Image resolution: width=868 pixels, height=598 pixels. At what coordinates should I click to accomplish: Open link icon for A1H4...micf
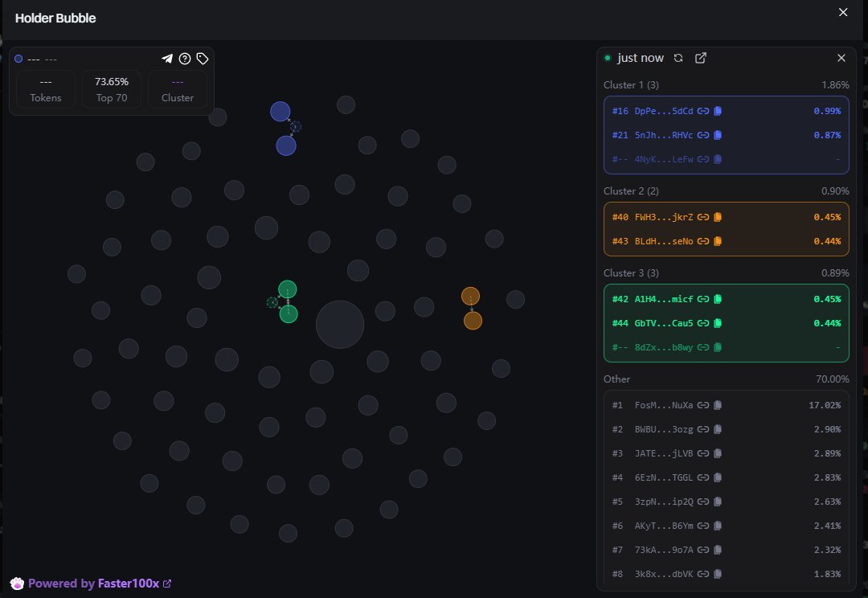pyautogui.click(x=703, y=299)
